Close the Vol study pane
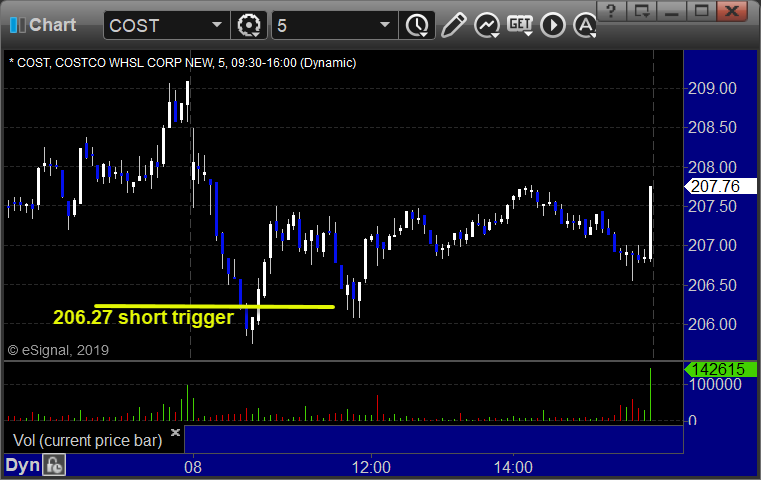Screen dimensions: 761x480 (x=175, y=432)
